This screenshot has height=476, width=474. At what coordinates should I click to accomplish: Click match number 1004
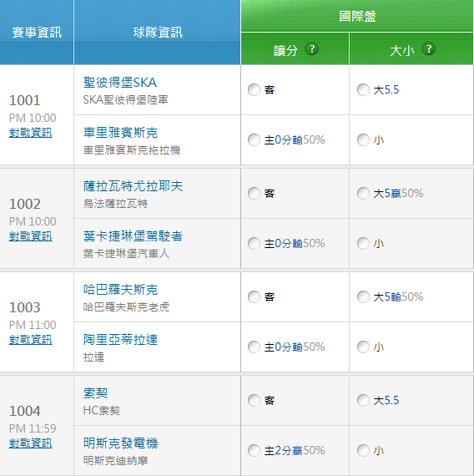(x=24, y=411)
